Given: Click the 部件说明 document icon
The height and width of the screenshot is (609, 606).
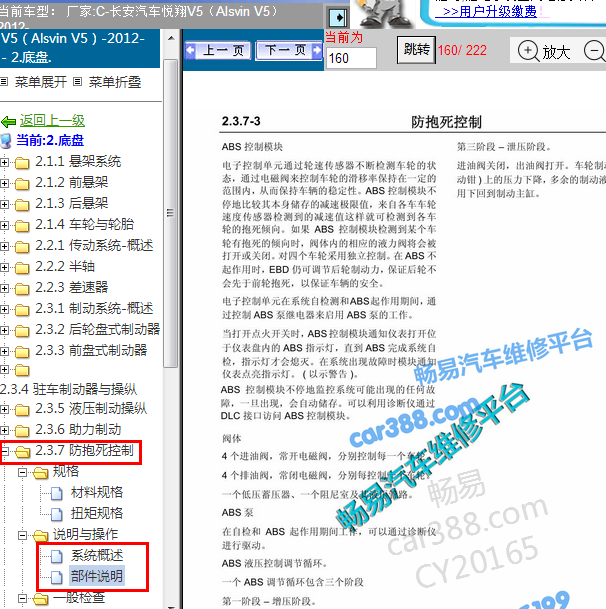Looking at the screenshot, I should coord(57,577).
